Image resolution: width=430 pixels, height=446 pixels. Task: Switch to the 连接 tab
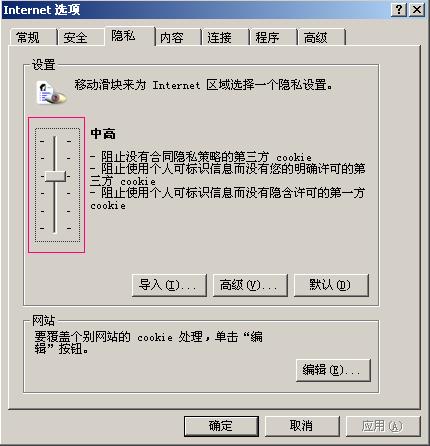225,37
